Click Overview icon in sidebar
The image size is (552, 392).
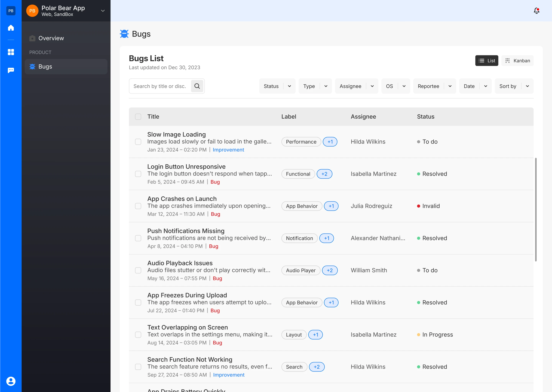pyautogui.click(x=32, y=38)
